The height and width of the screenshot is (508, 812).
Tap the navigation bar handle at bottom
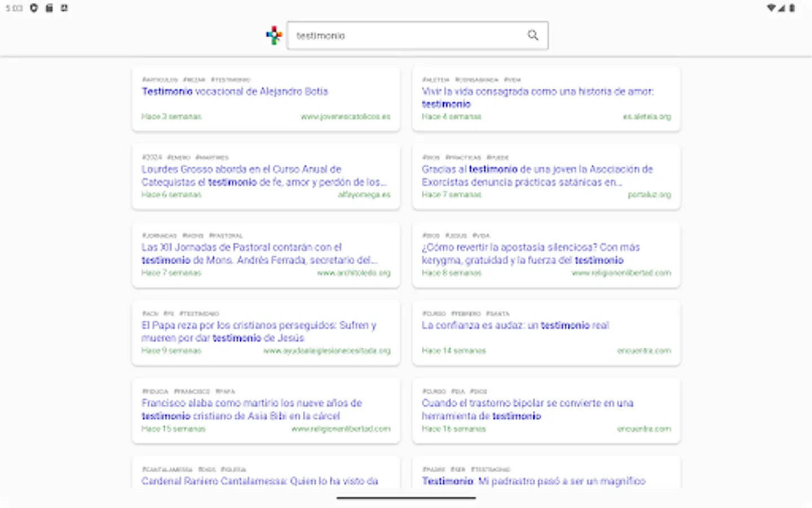point(405,498)
